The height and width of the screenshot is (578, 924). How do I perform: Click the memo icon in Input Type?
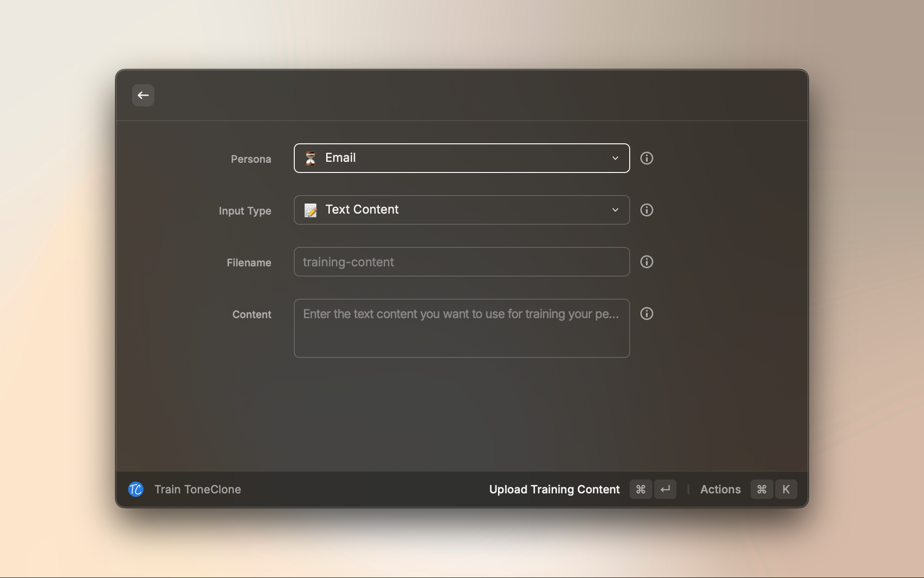click(310, 210)
